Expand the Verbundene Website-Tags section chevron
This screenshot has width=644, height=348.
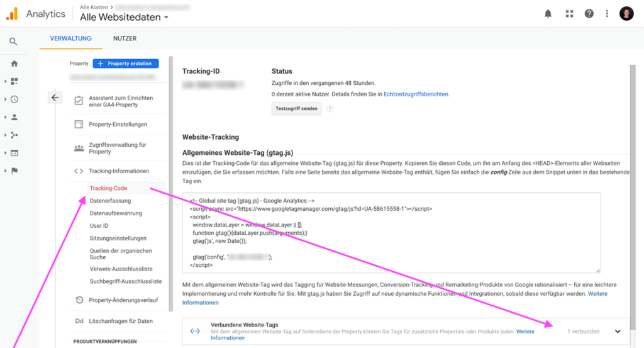coord(617,332)
